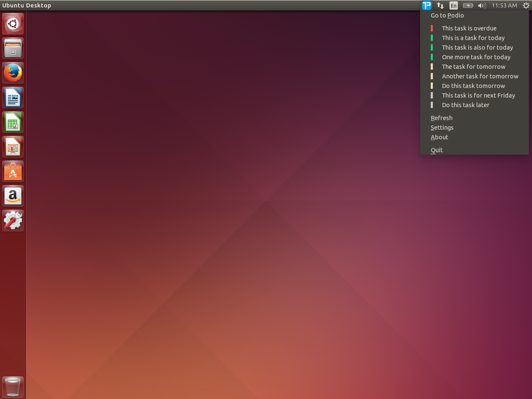532x399 pixels.
Task: Click the keyboard input 'En' indicator
Action: [454, 5]
